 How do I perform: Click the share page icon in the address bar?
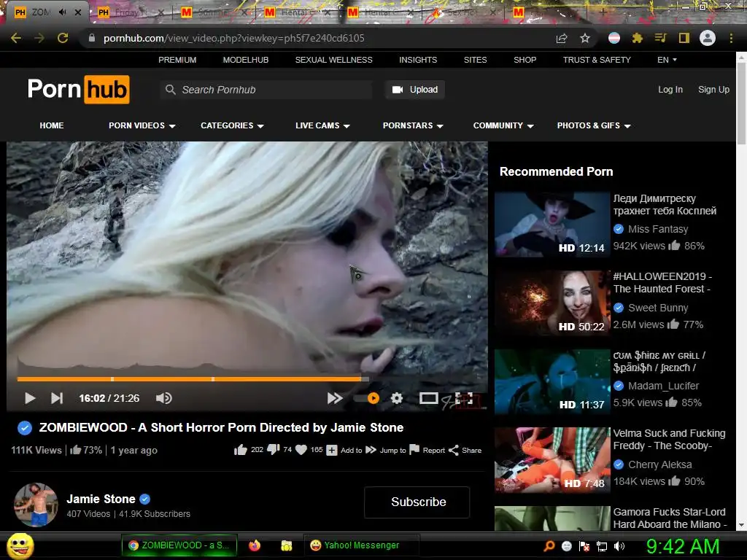562,38
